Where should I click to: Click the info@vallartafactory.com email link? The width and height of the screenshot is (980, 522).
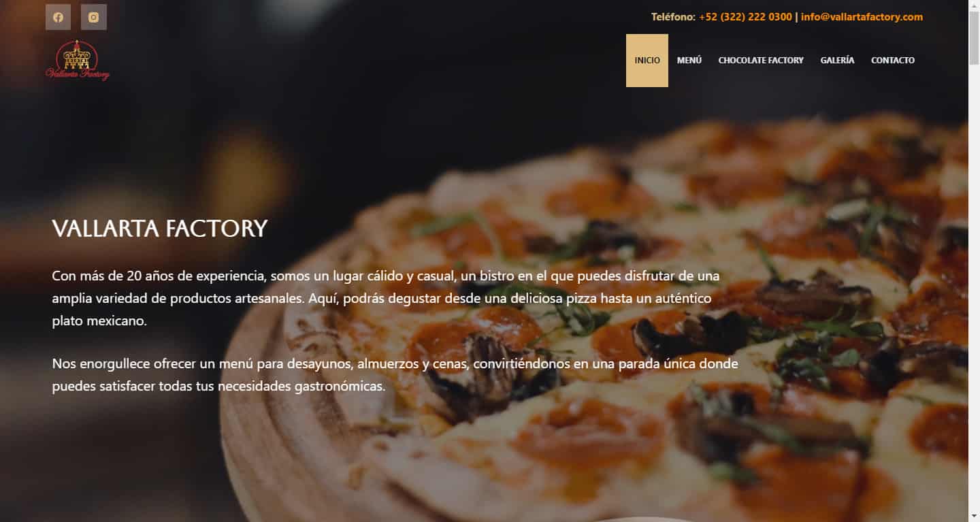click(x=862, y=17)
